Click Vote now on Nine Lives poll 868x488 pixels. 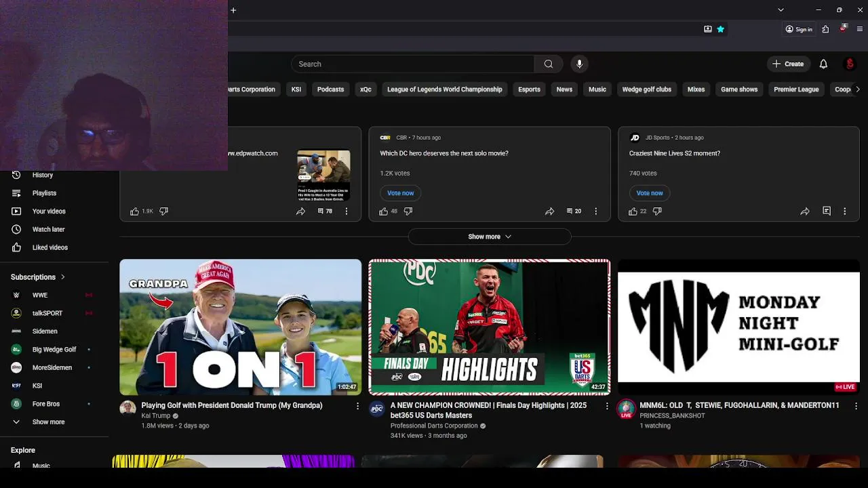click(x=650, y=193)
